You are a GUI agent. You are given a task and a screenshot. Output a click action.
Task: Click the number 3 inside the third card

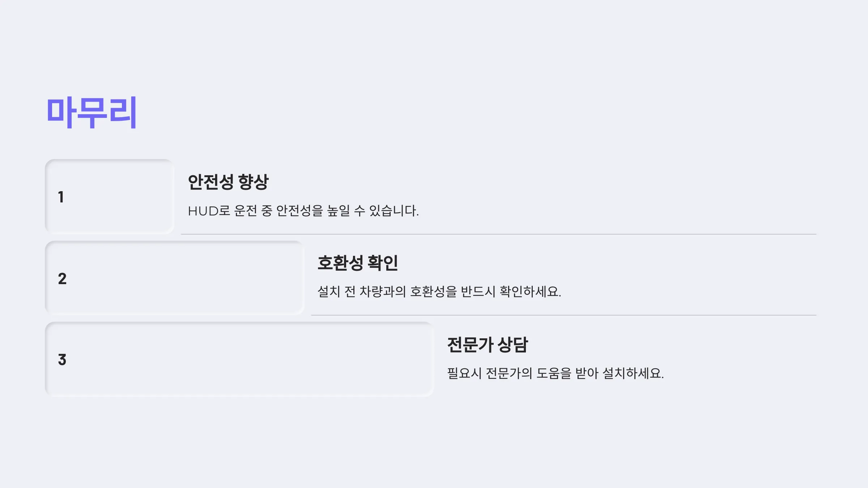coord(62,360)
